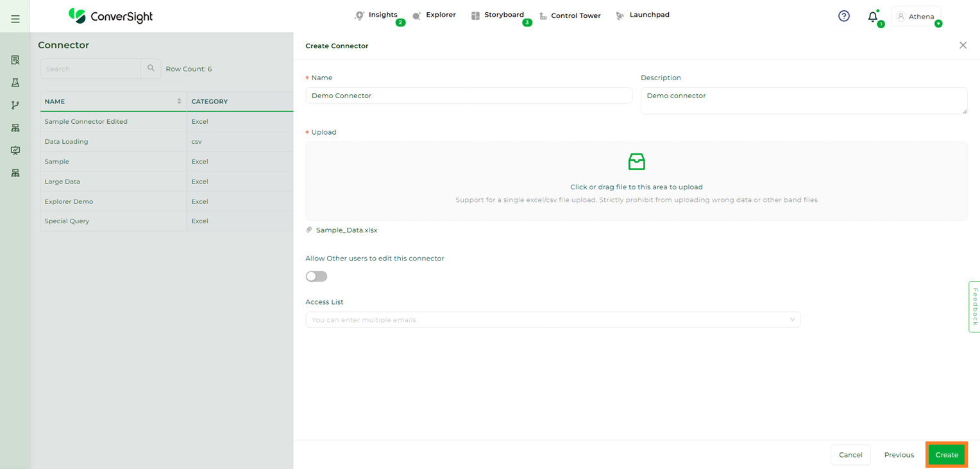The height and width of the screenshot is (469, 980).
Task: Go to the Control Tower tab
Action: 570,15
